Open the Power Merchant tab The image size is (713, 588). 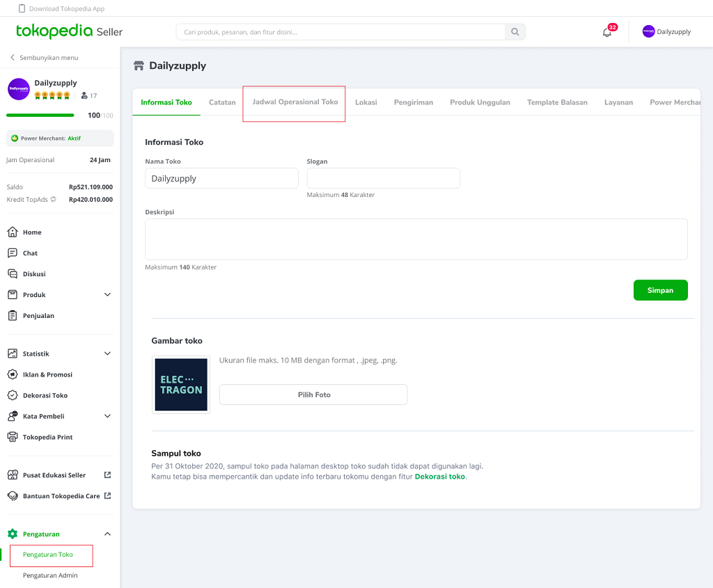[x=675, y=102]
